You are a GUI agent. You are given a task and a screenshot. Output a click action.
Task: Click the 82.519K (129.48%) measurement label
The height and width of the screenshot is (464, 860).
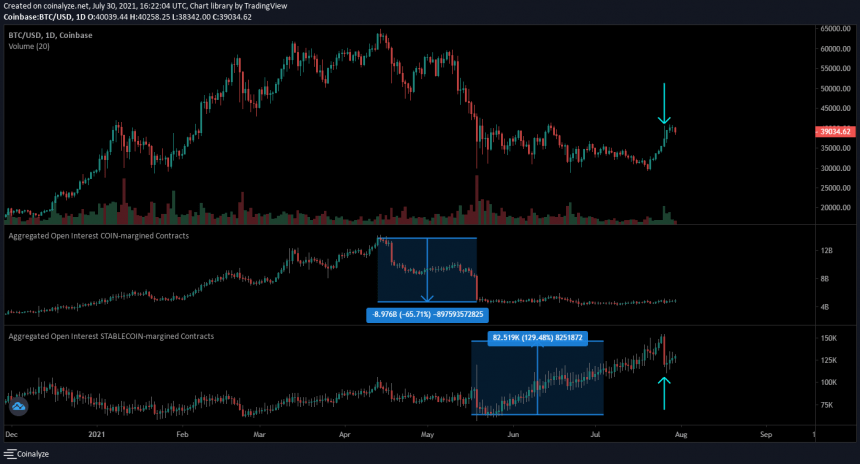pyautogui.click(x=537, y=338)
